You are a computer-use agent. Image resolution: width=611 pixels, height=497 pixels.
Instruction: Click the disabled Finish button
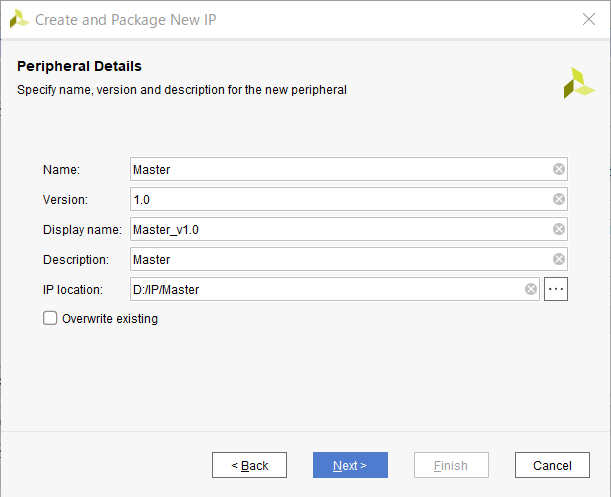[451, 465]
